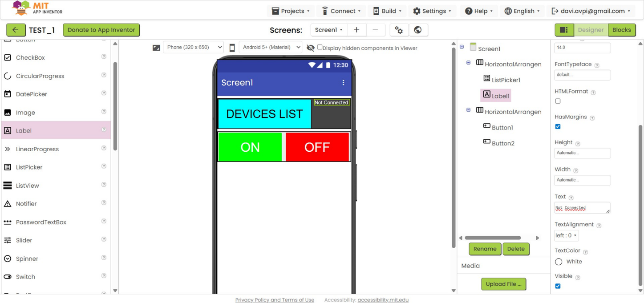644x303 pixels.
Task: Click the Spinner palette icon
Action: pyautogui.click(x=8, y=259)
